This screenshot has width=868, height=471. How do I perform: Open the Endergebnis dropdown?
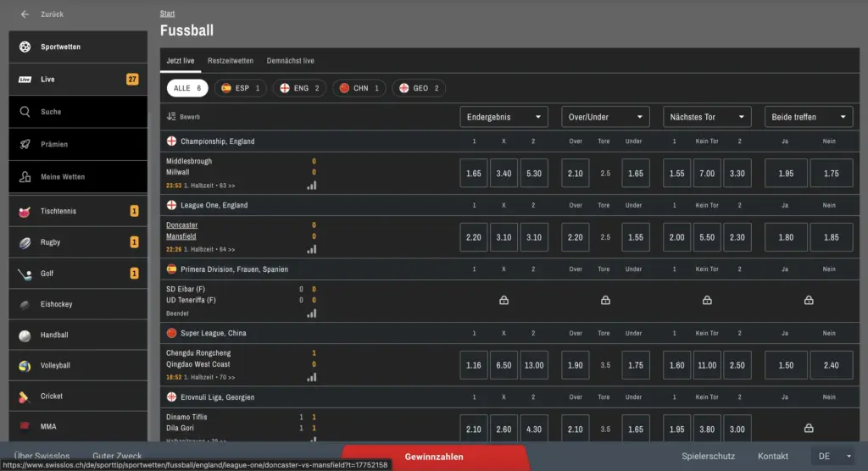504,117
